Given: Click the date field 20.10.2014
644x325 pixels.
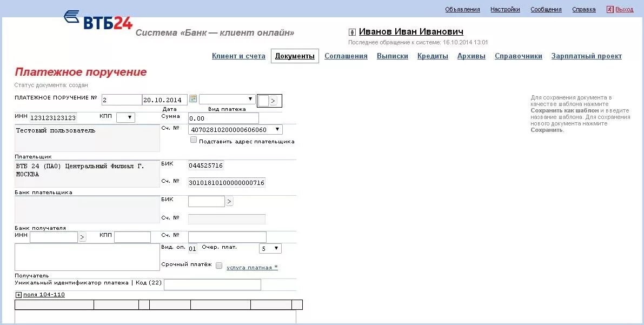Looking at the screenshot, I should [x=165, y=100].
